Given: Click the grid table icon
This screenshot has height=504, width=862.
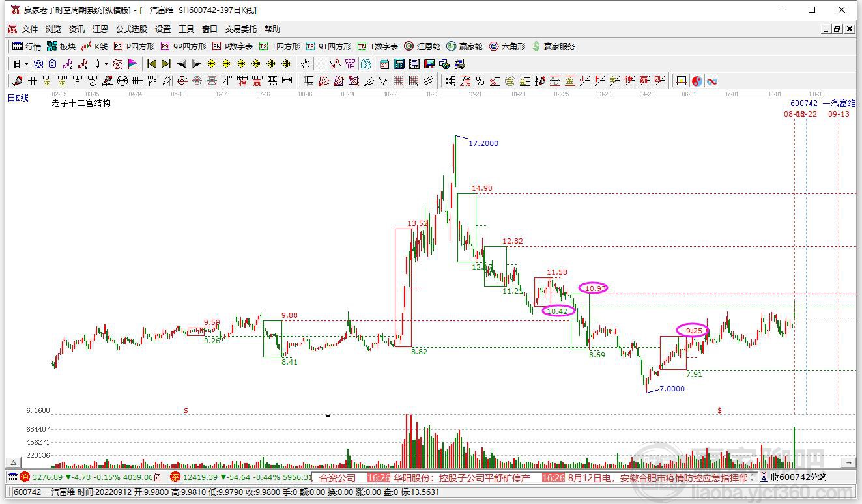Looking at the screenshot, I should [682, 81].
